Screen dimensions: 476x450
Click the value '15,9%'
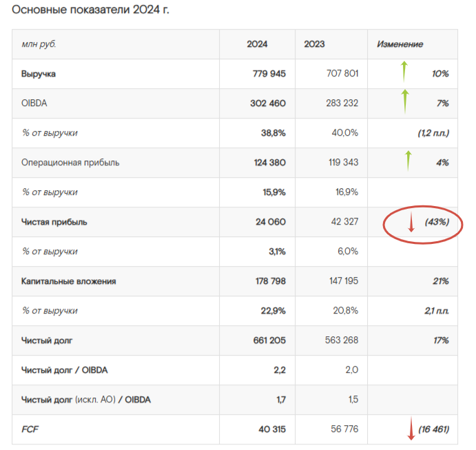pos(274,192)
